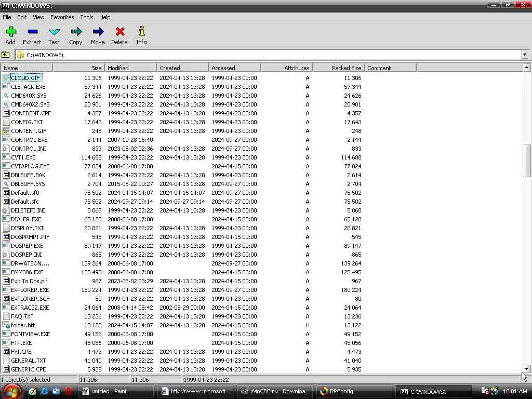Click the CONFIG.TXT file icon
This screenshot has width=532, height=399.
click(x=6, y=122)
